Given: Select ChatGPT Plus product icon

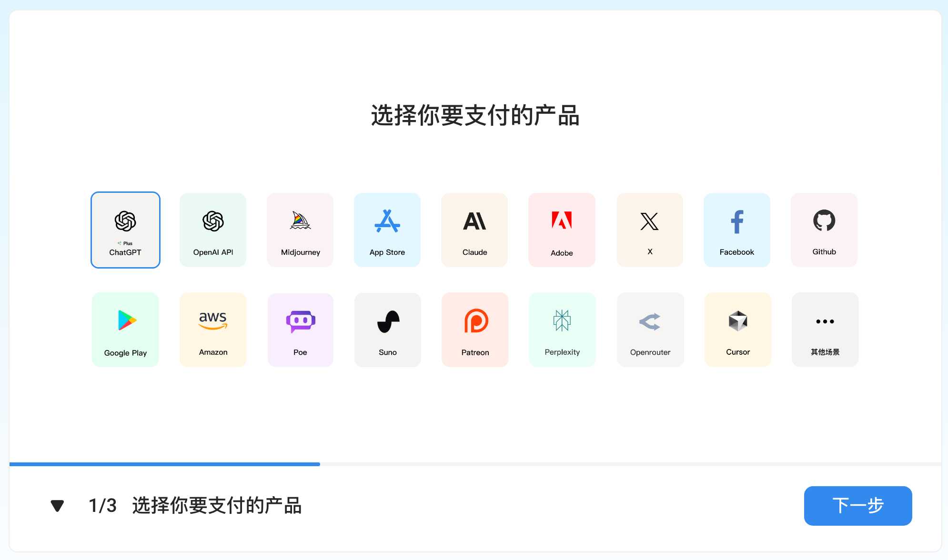Looking at the screenshot, I should point(125,230).
